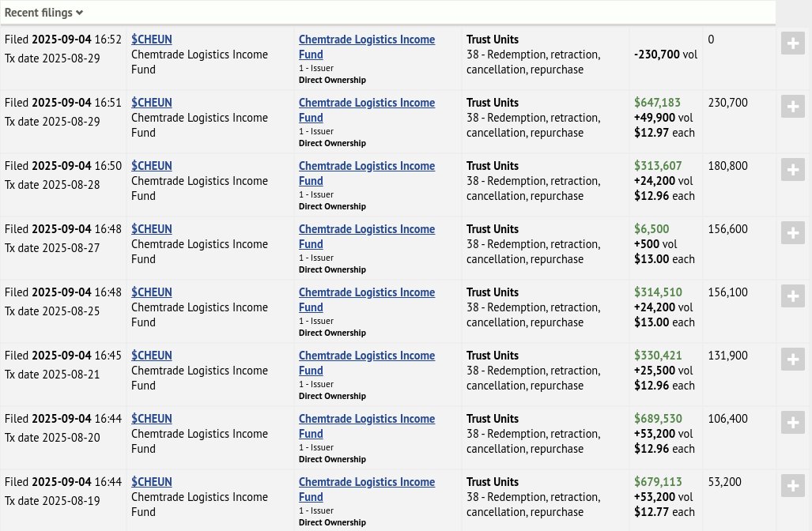The width and height of the screenshot is (812, 531).
Task: Select the 131,900 balance value
Action: click(727, 355)
